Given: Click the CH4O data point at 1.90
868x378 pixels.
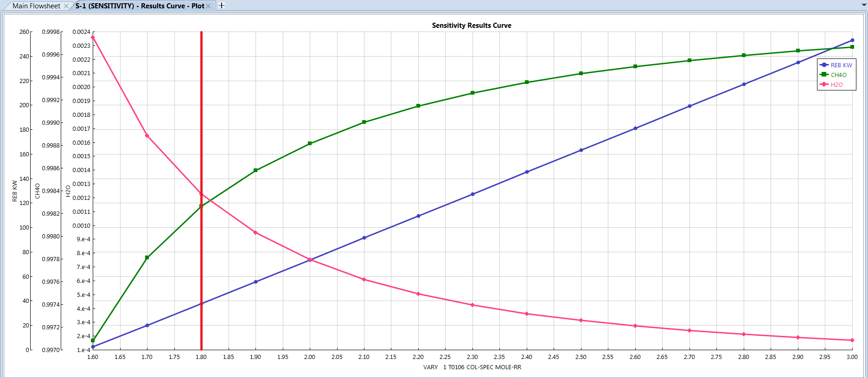Looking at the screenshot, I should [255, 171].
